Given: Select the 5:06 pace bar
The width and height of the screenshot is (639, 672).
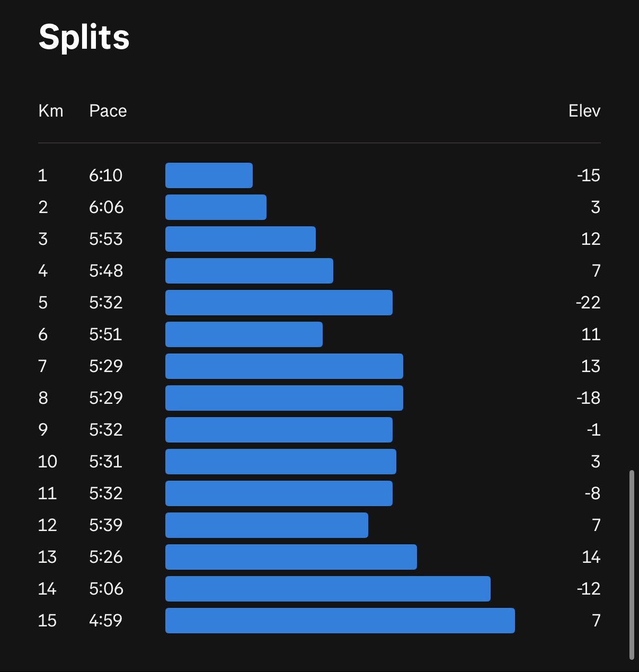Looking at the screenshot, I should point(328,589).
